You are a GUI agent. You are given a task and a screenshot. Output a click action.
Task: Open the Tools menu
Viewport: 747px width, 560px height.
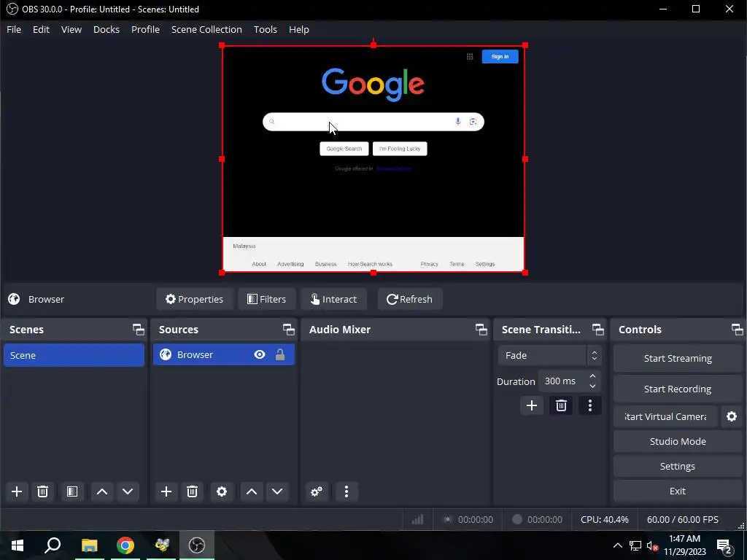[266, 29]
